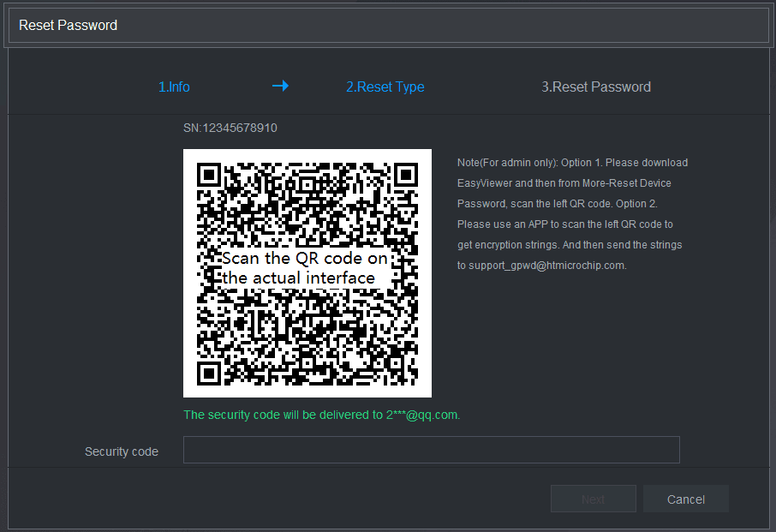776x532 pixels.
Task: Click the support_gpwd@htmicrochip.com email address
Action: click(547, 266)
